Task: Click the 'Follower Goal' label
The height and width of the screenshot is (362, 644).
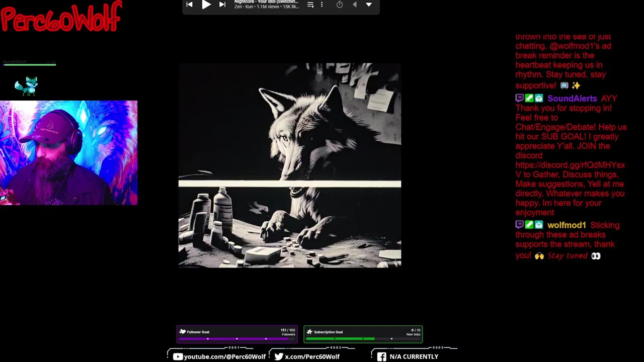Action: pos(198,332)
